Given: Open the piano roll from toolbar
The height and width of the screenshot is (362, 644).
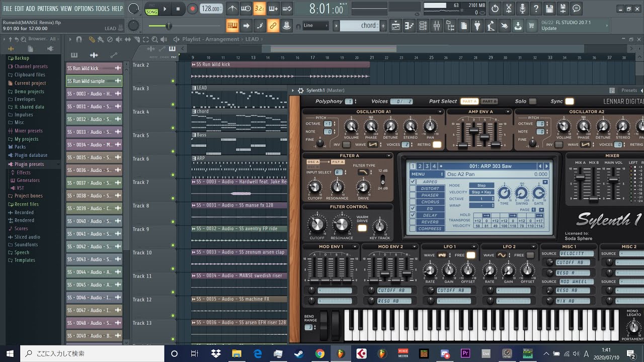Looking at the screenshot, I should 409,26.
